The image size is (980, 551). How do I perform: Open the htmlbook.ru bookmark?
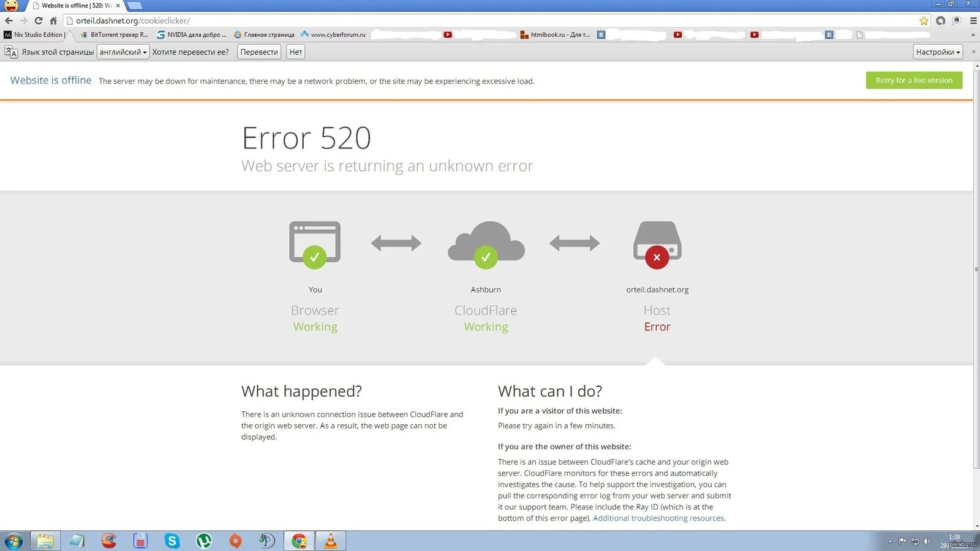click(x=555, y=35)
